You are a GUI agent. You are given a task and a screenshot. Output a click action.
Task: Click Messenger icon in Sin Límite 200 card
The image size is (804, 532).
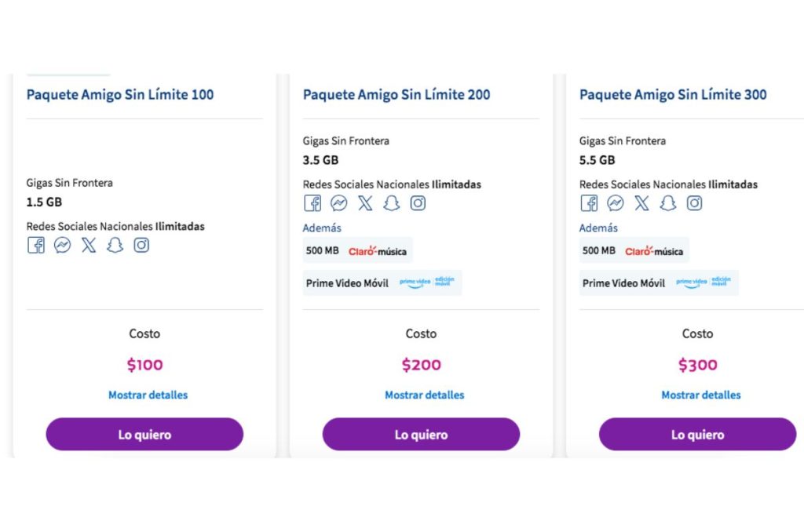point(339,203)
